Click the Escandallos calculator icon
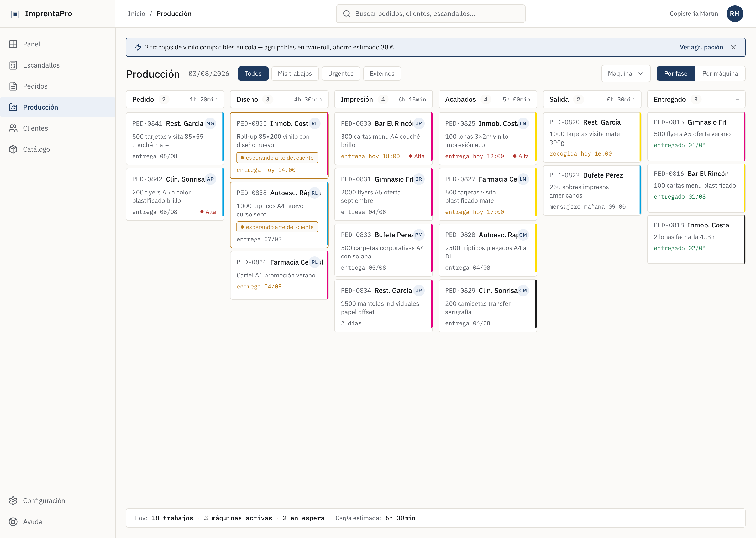Image resolution: width=756 pixels, height=538 pixels. click(13, 65)
